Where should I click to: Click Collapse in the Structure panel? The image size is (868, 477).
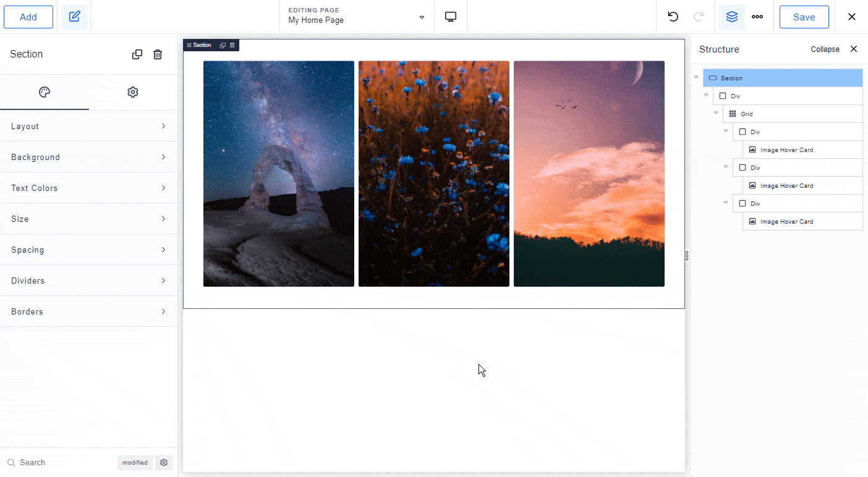click(825, 49)
